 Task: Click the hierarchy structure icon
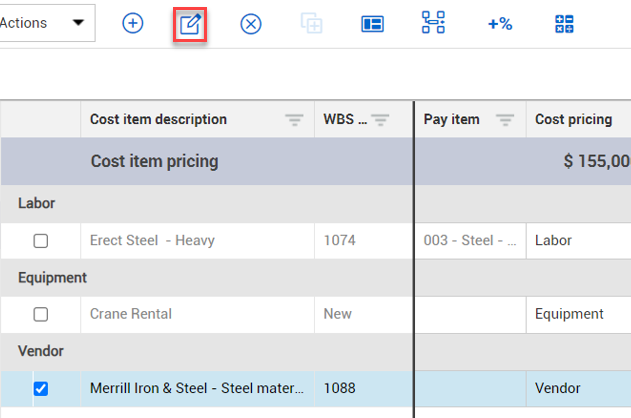pyautogui.click(x=433, y=23)
